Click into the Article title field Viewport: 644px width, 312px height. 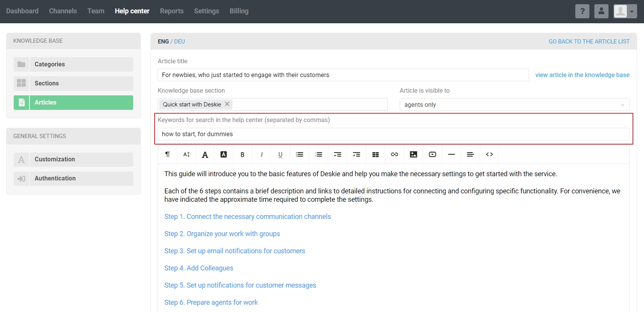(x=343, y=75)
